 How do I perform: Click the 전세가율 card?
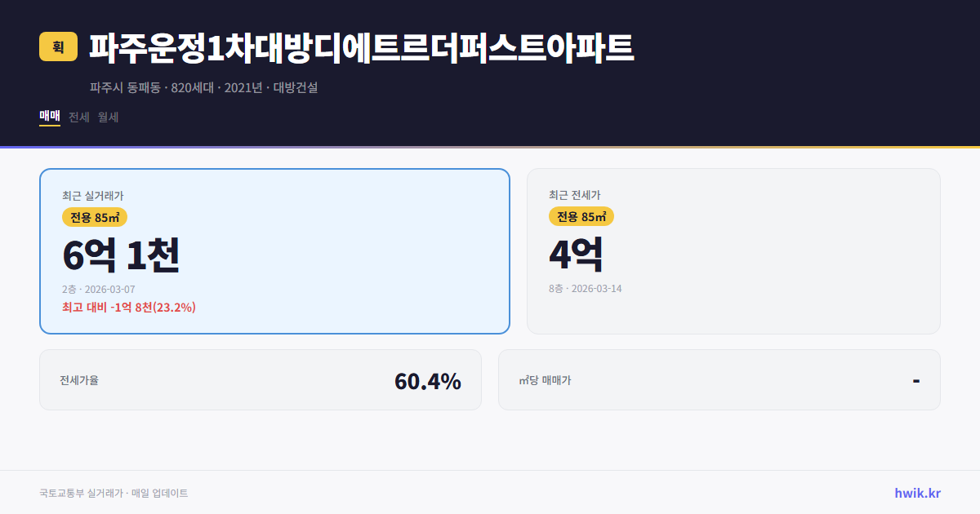[x=261, y=379]
